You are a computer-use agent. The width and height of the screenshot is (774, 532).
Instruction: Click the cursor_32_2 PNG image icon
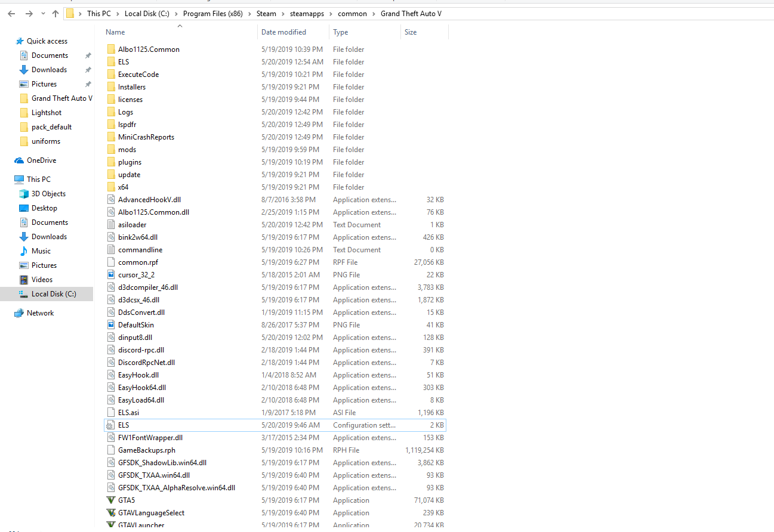click(111, 275)
